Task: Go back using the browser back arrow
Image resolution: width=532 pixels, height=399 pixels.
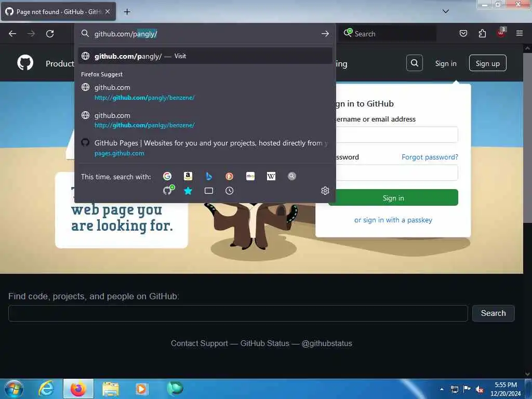Action: pos(12,34)
